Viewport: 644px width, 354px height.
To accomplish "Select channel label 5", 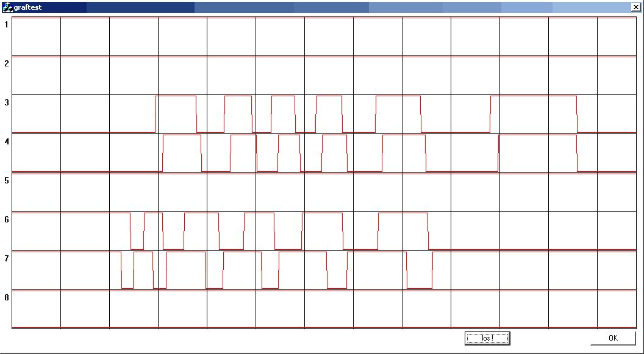I will pyautogui.click(x=6, y=180).
